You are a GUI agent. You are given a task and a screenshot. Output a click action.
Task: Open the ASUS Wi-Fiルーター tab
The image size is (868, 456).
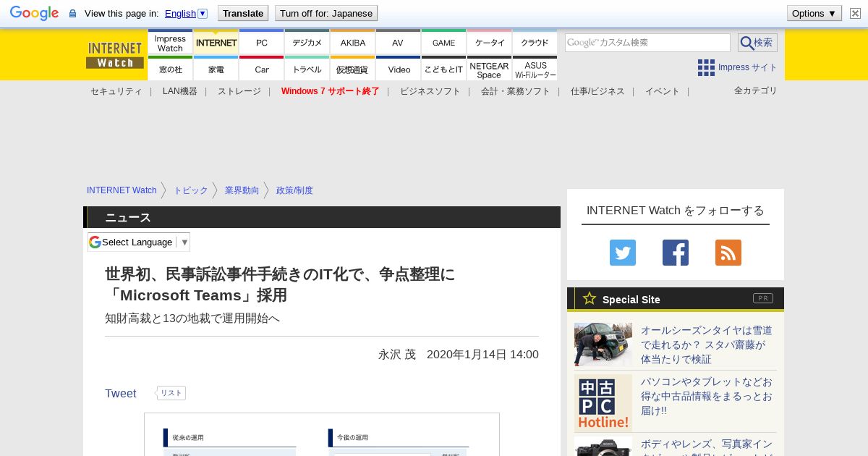coord(535,69)
